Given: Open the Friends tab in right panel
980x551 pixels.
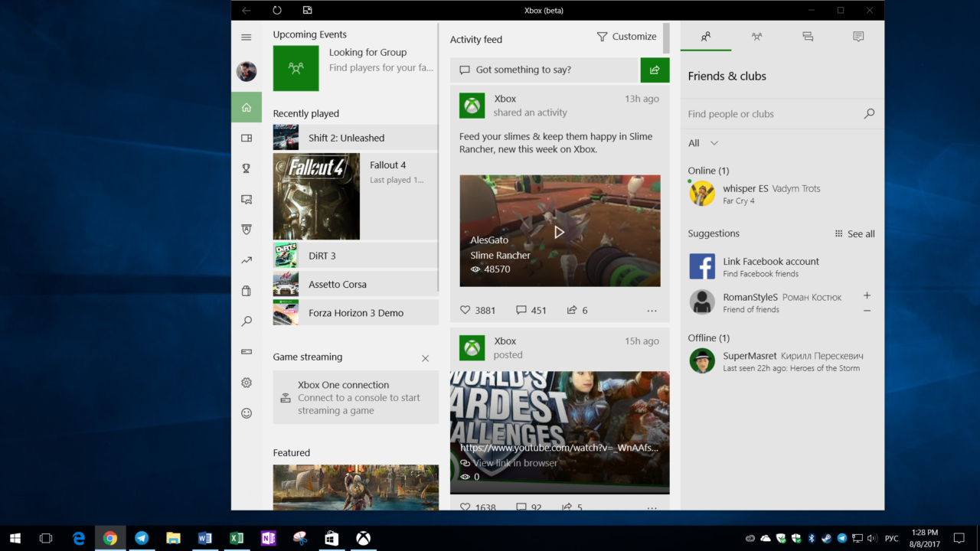Looking at the screenshot, I should (x=706, y=36).
